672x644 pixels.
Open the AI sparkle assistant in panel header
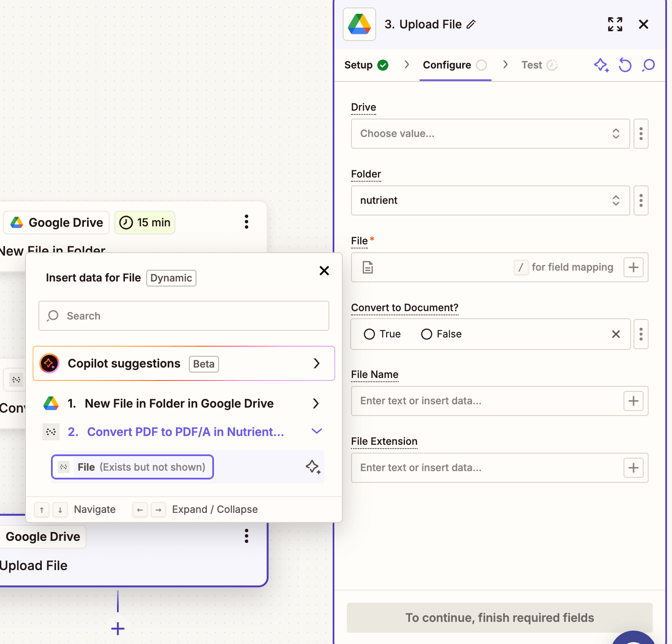coord(601,65)
